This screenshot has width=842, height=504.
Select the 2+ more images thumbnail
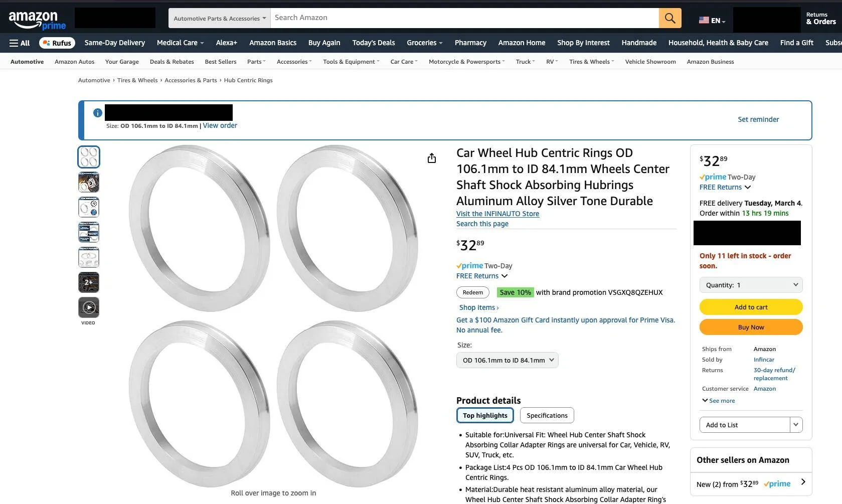pyautogui.click(x=89, y=282)
